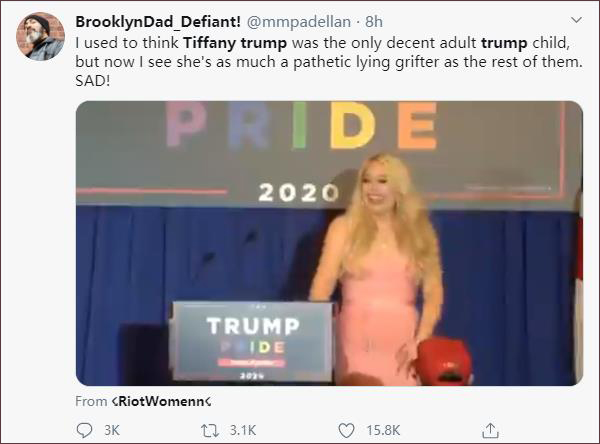The image size is (600, 444).
Task: Open BrooklynDad_Defiant's profile avatar picture
Action: [x=41, y=37]
